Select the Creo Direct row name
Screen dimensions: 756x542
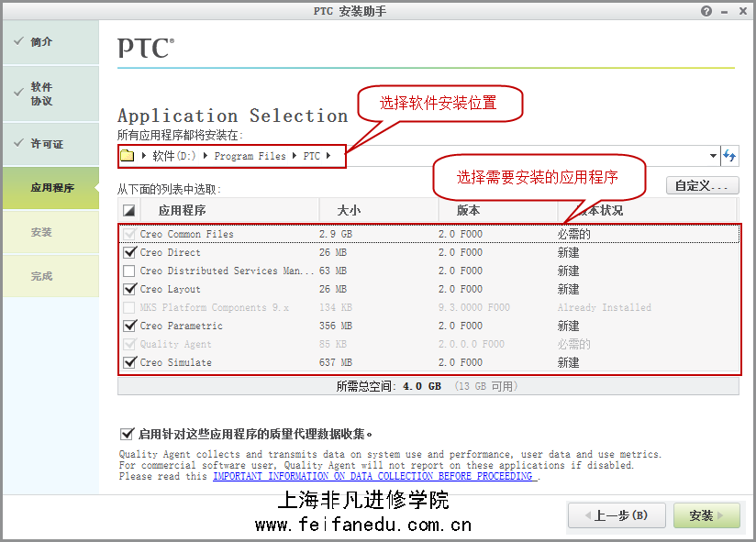(171, 252)
